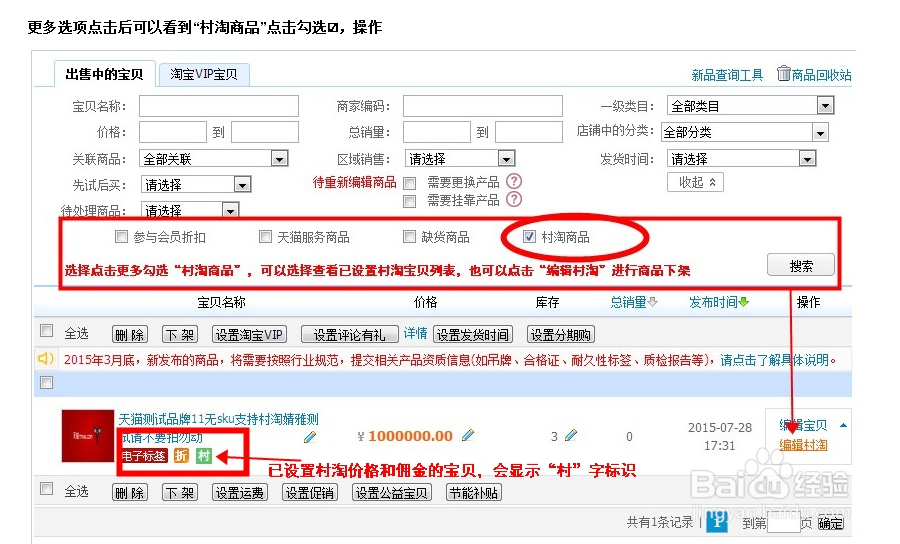Viewport: 900px width, 544px height.
Task: Open product title link 天猫测试品牌11无sku
Action: 218,419
